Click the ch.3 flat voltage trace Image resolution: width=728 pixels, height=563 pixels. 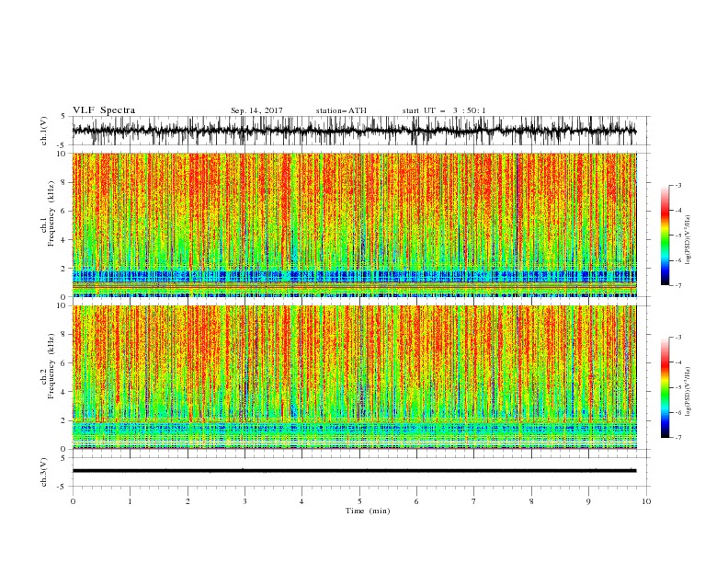point(354,471)
